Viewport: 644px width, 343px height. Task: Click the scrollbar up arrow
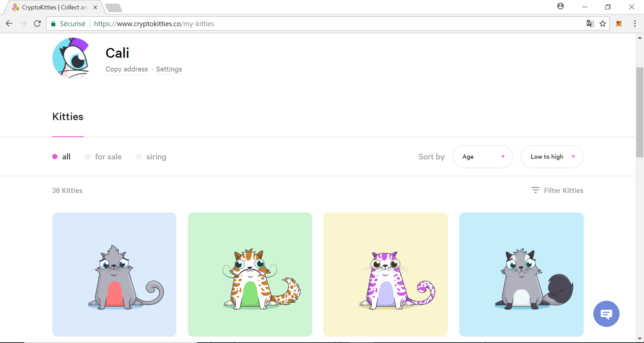[x=640, y=38]
